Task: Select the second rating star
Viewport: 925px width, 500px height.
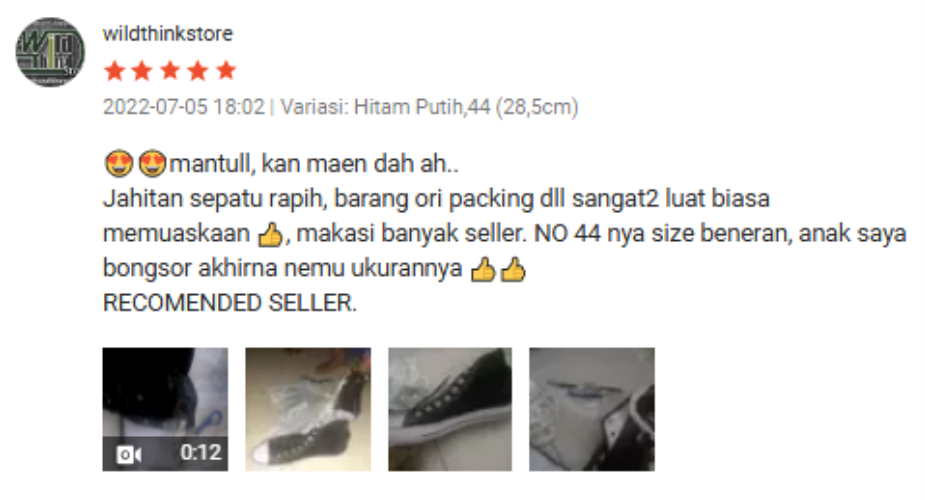Action: pos(142,71)
